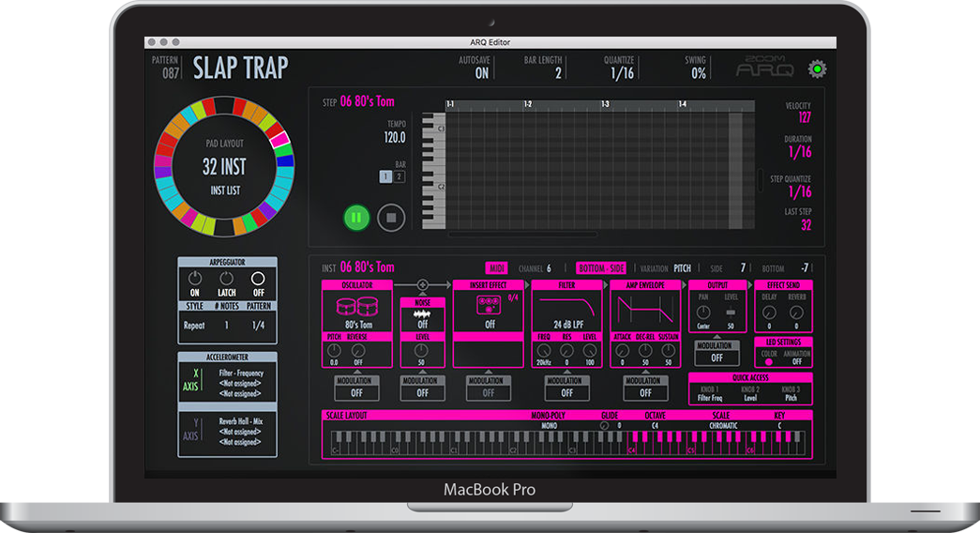Open the INST LIST in pad ring

(x=225, y=190)
